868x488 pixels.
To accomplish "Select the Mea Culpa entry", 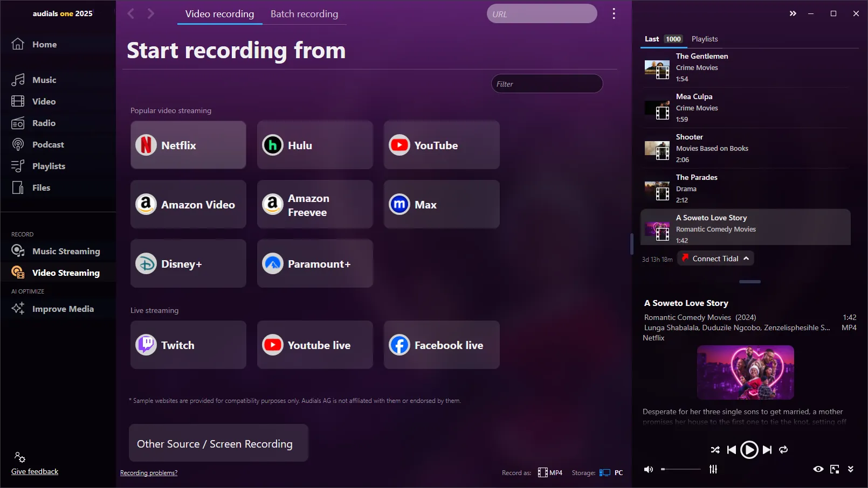I will 745,108.
